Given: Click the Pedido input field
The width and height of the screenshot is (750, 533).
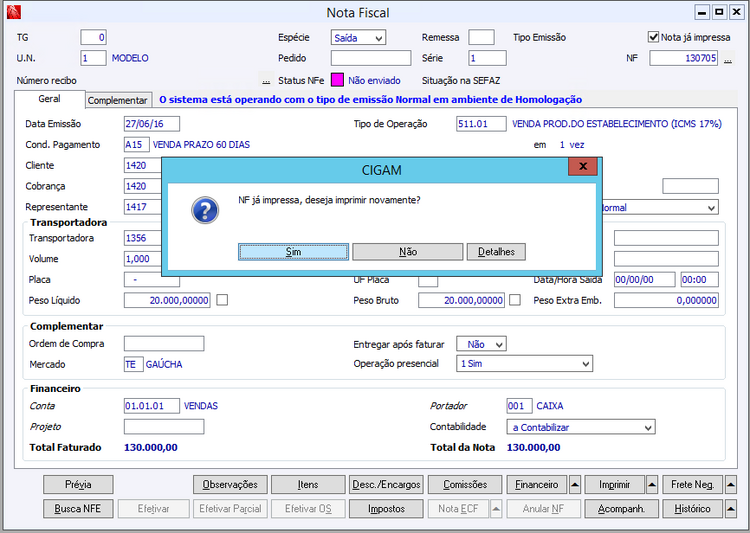Looking at the screenshot, I should coord(371,58).
